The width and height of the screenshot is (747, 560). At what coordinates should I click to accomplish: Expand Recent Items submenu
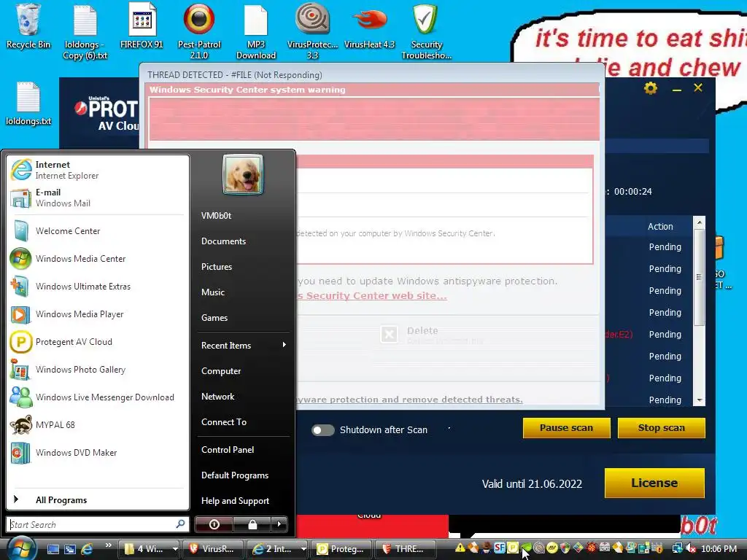coord(243,345)
